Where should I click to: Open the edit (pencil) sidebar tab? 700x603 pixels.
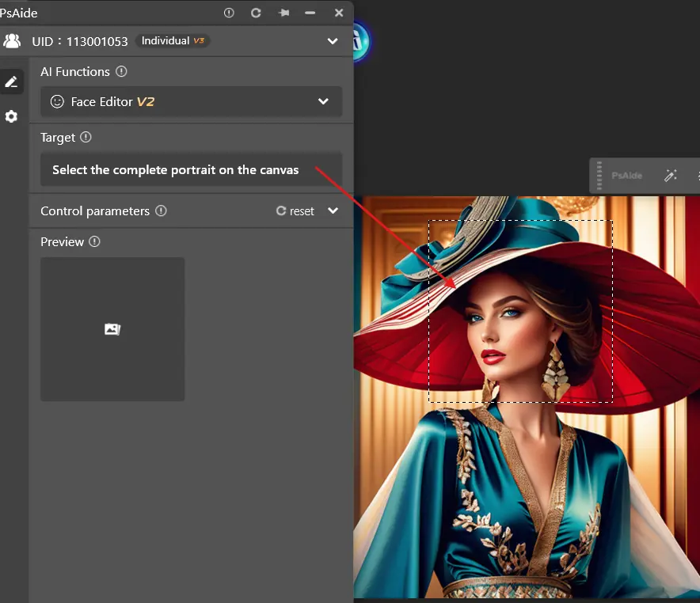coord(11,82)
